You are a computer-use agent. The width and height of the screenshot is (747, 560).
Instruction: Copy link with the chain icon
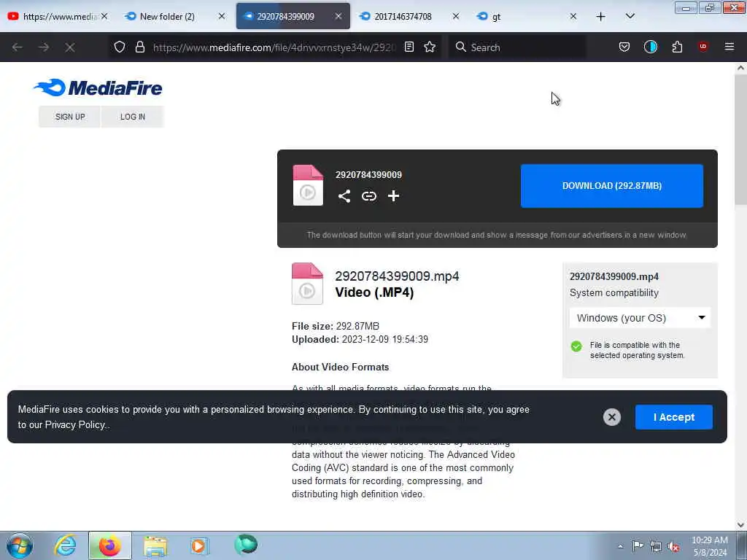coord(368,196)
